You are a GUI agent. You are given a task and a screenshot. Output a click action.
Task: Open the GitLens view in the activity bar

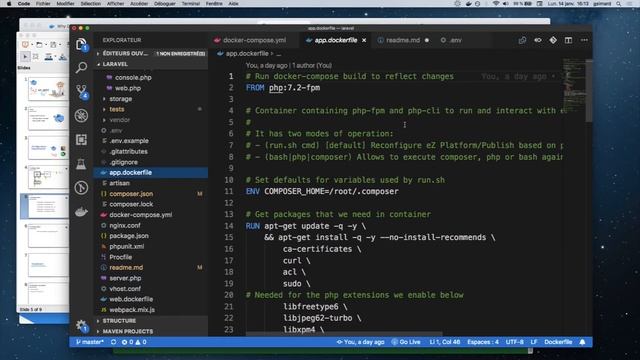click(x=81, y=188)
